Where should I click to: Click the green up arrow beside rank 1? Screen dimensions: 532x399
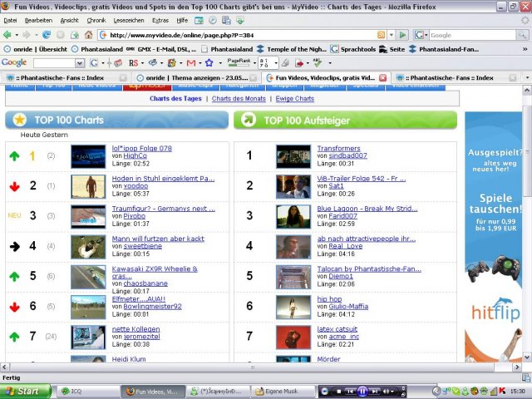click(x=14, y=156)
